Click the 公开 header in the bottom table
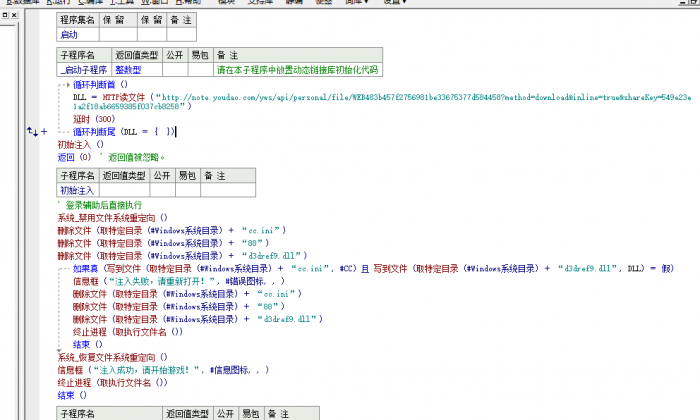The width and height of the screenshot is (700, 420). click(x=226, y=414)
